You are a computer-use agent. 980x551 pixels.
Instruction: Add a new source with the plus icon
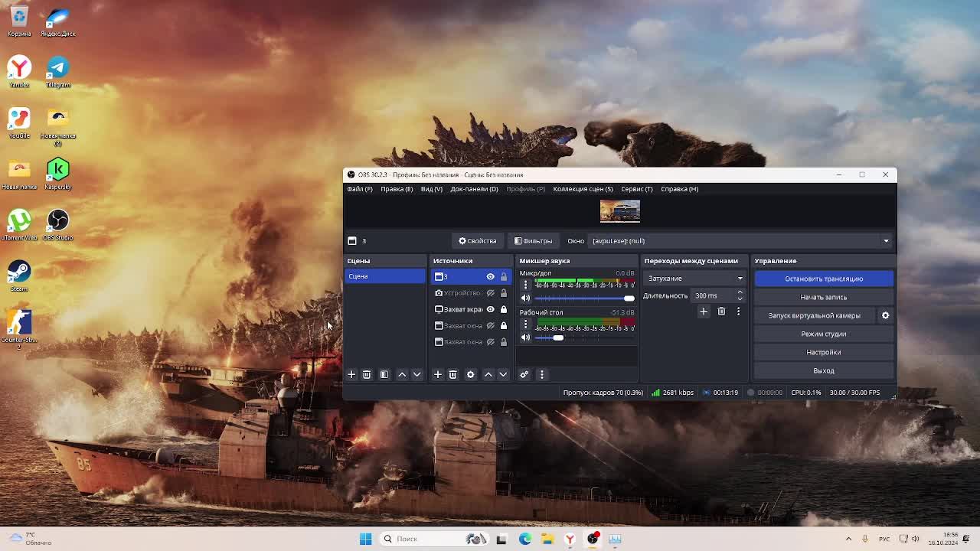pos(438,374)
